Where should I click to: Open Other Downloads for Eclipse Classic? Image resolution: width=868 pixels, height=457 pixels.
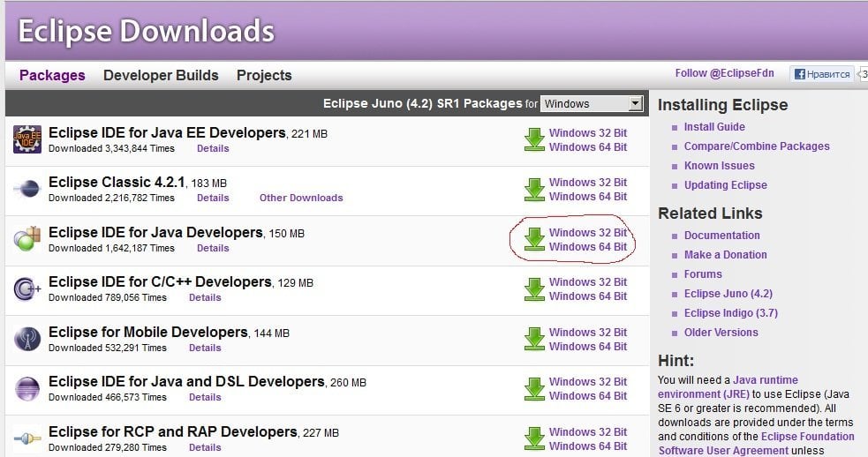[301, 198]
